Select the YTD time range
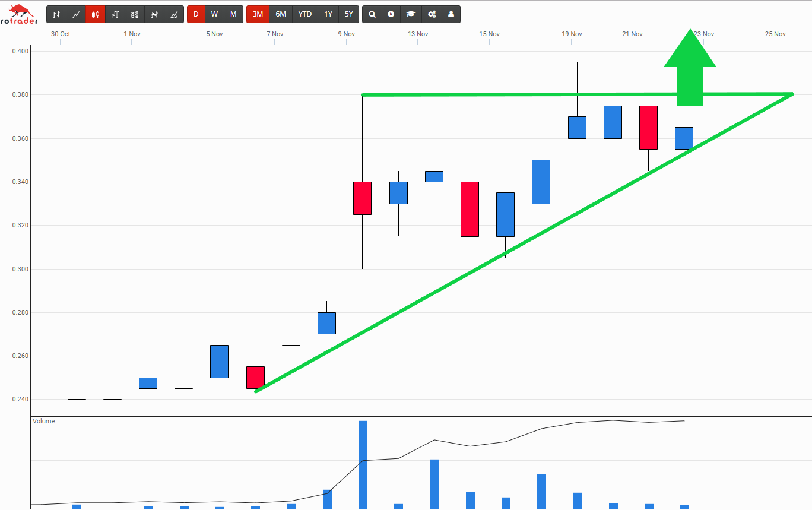This screenshot has width=812, height=510. (305, 14)
